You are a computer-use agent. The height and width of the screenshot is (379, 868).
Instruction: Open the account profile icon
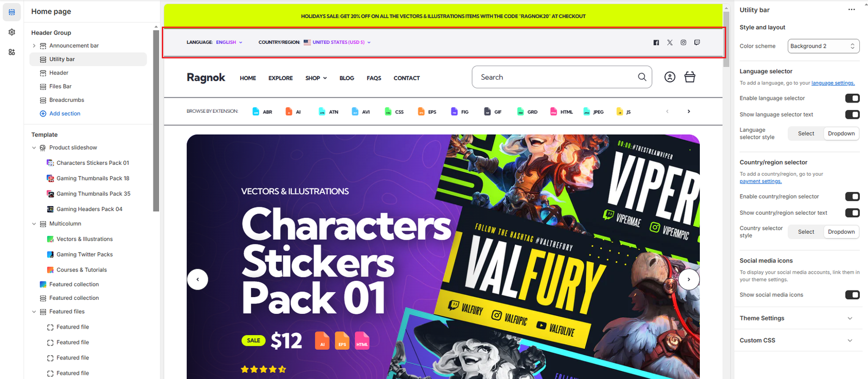click(x=670, y=77)
